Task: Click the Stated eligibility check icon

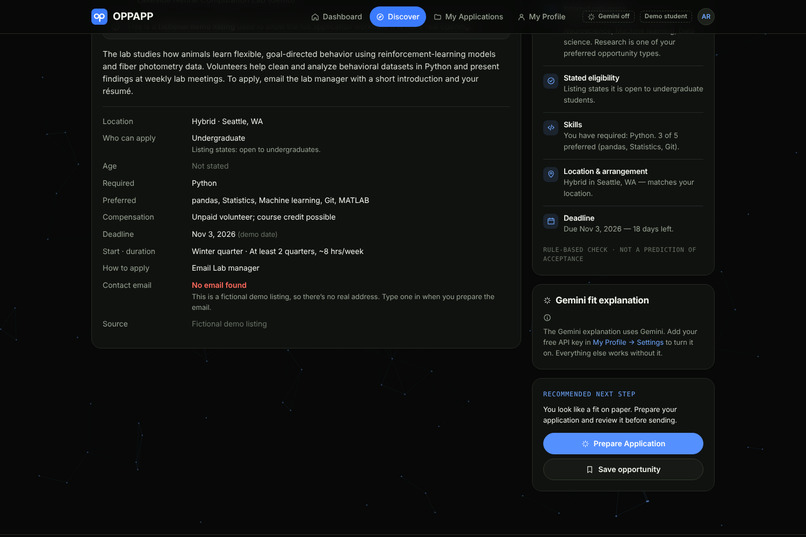Action: coord(551,81)
